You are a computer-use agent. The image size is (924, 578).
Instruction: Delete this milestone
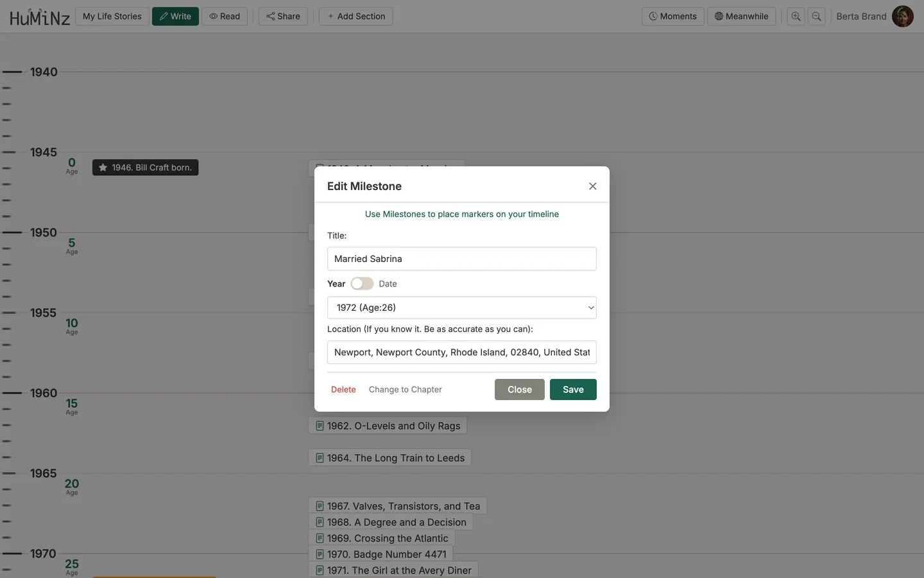point(343,390)
